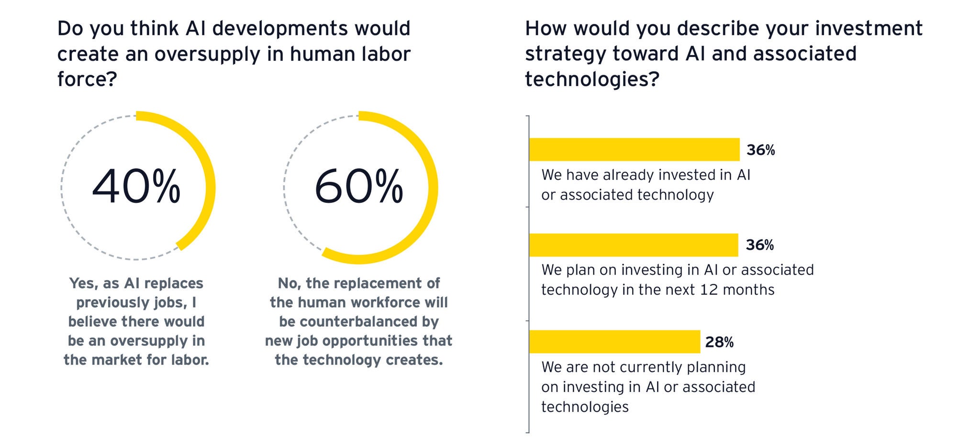Select the yellow bar for plan on investing
This screenshot has width=980, height=447.
pos(634,245)
